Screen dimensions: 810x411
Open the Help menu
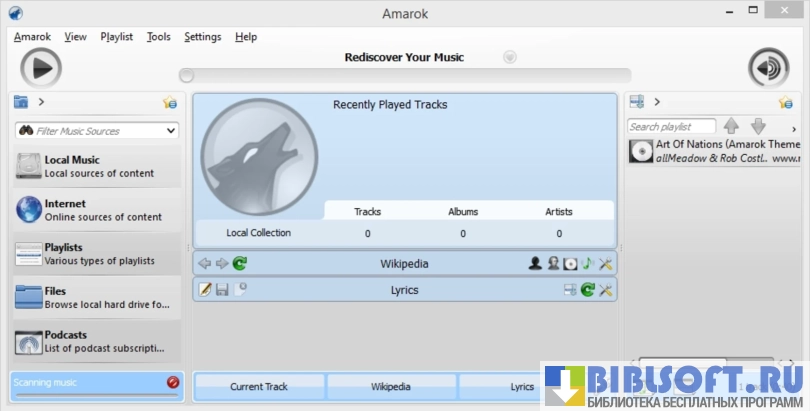(x=246, y=37)
